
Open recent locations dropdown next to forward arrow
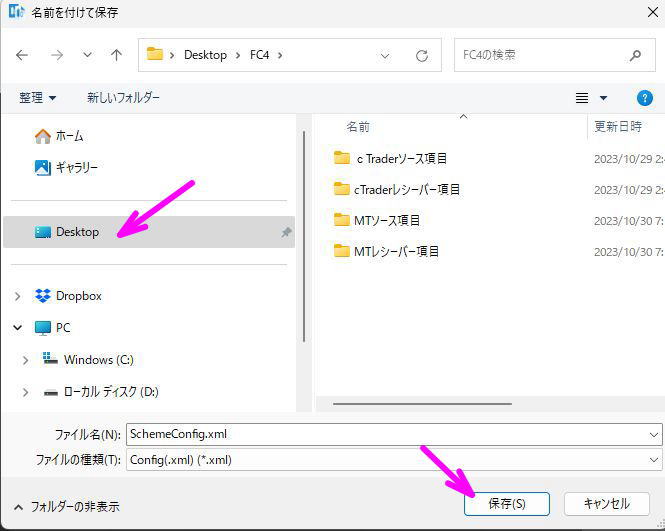(87, 55)
